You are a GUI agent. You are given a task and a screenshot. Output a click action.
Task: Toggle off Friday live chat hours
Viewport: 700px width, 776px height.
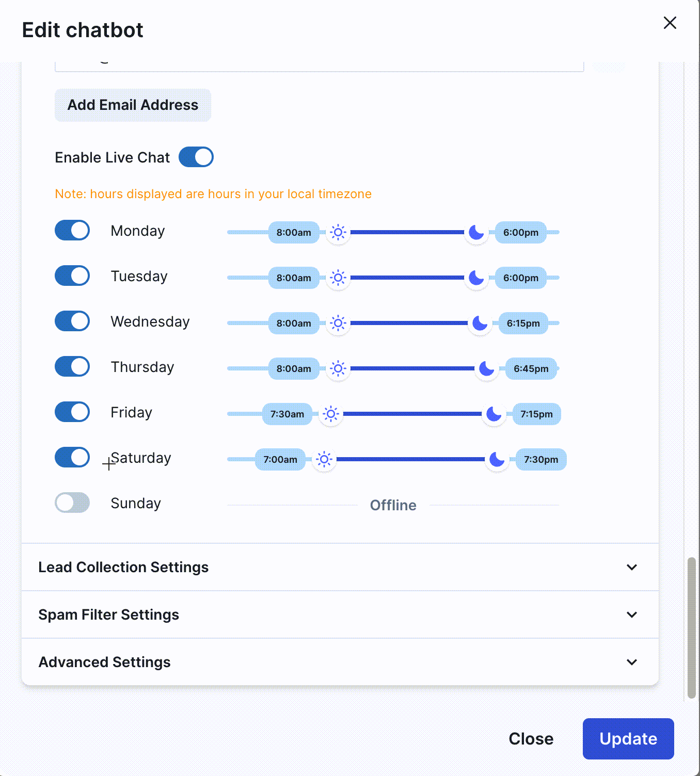click(x=72, y=412)
